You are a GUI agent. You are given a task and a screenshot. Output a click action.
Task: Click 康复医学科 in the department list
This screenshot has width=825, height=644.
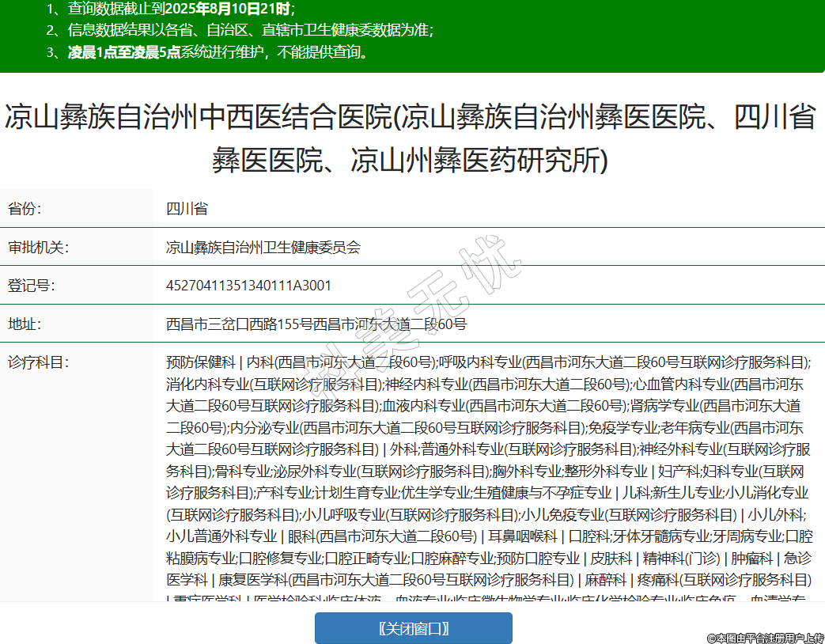click(254, 579)
